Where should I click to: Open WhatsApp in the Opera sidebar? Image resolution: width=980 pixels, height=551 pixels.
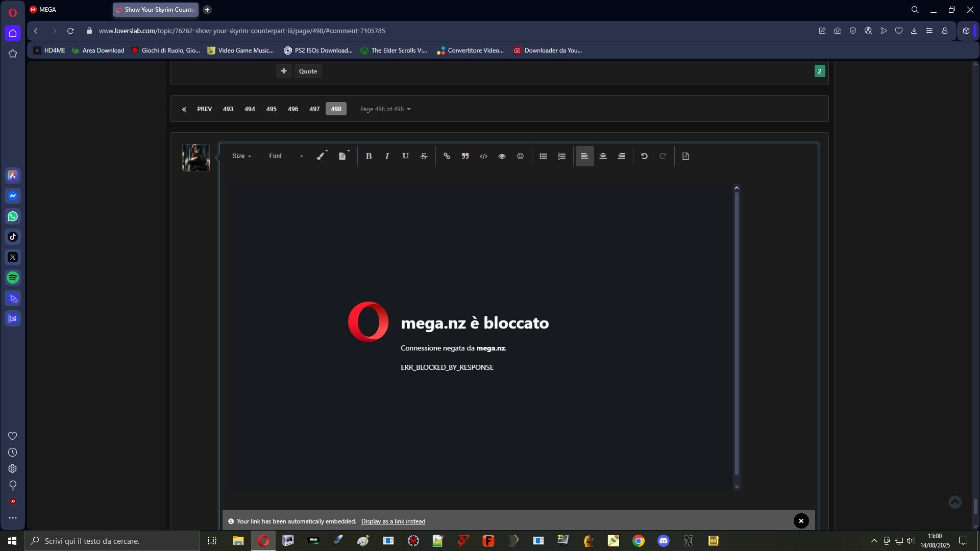pos(13,216)
